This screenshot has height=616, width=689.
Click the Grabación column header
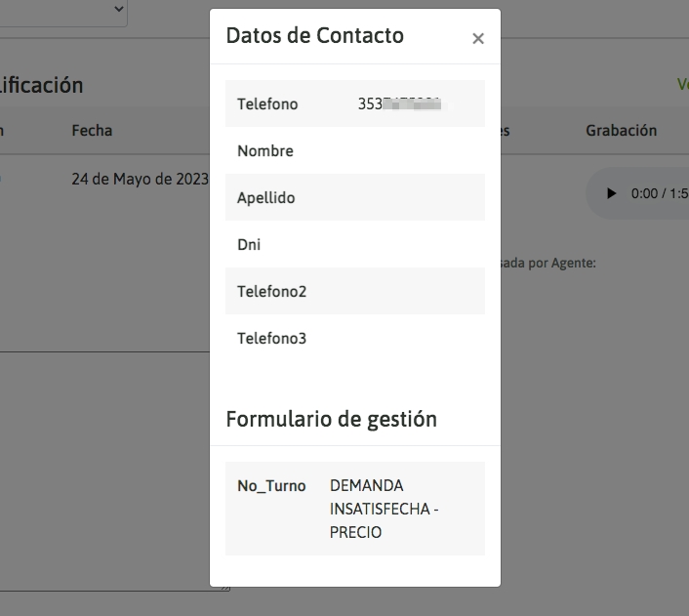click(621, 130)
